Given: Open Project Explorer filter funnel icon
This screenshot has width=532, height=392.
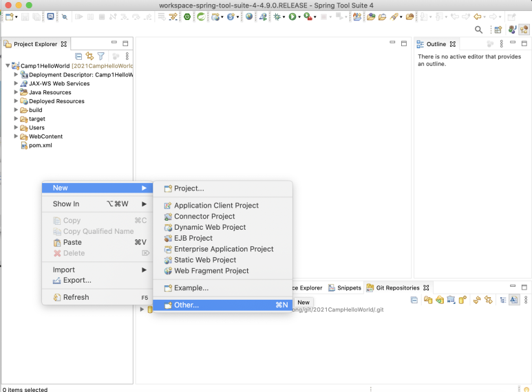Looking at the screenshot, I should (100, 56).
